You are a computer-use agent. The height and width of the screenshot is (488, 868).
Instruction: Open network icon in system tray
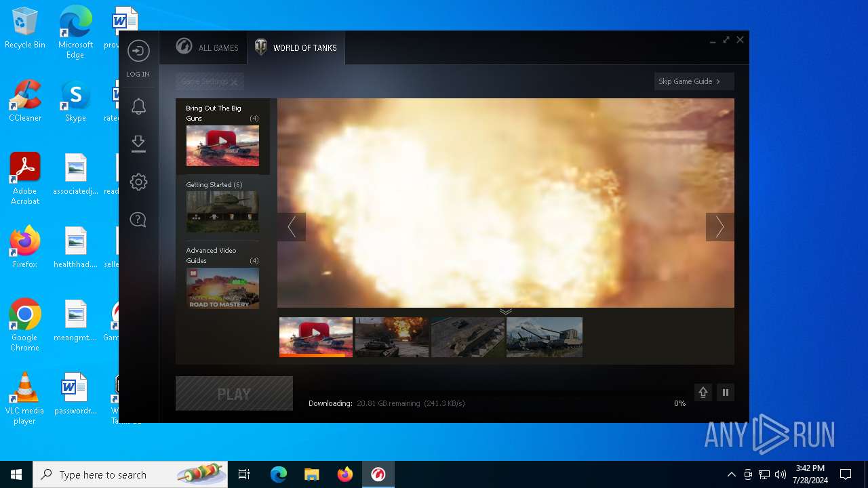tap(764, 474)
